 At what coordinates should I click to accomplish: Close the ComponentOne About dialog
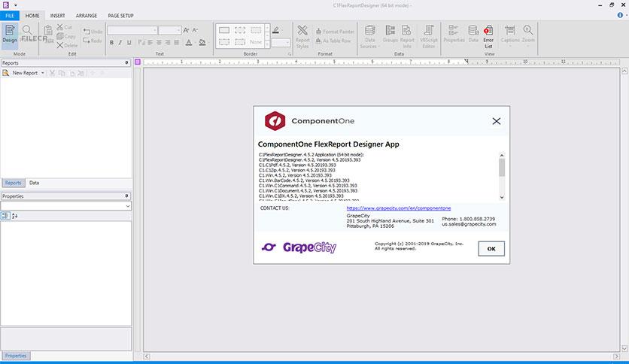coord(497,121)
